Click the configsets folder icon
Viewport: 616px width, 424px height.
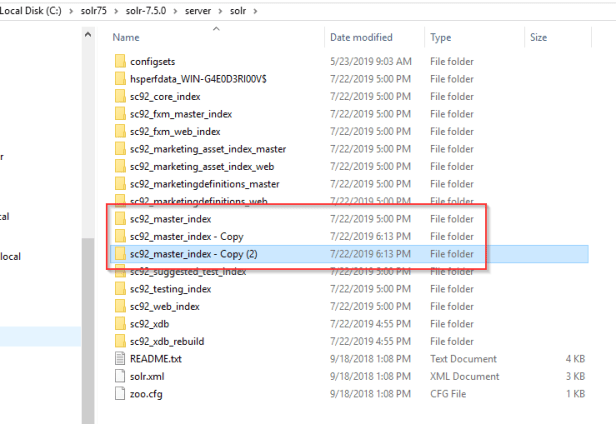(120, 62)
